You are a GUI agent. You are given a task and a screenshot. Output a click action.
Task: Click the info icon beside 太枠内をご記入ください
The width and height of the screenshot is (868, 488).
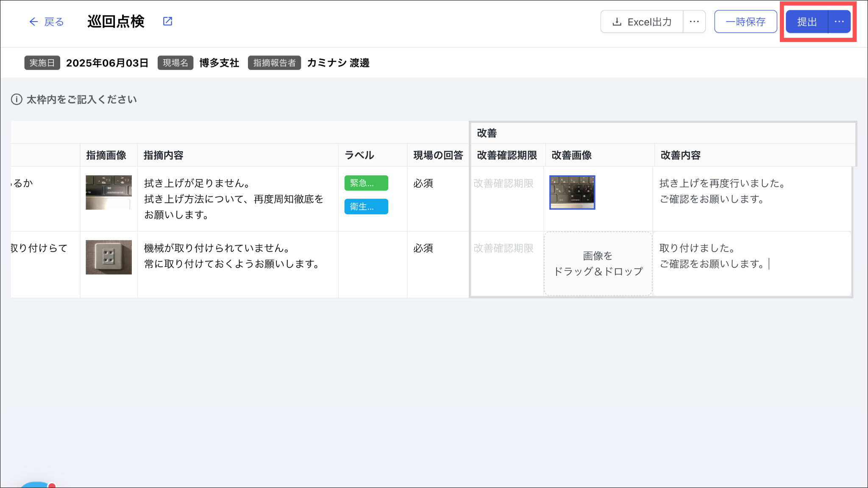point(17,100)
